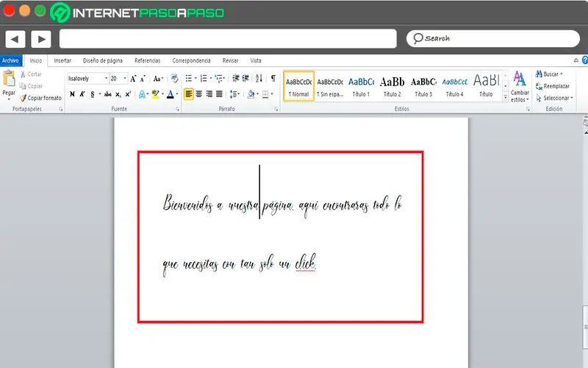Click the bullet list icon
The width and height of the screenshot is (588, 368).
click(x=189, y=78)
